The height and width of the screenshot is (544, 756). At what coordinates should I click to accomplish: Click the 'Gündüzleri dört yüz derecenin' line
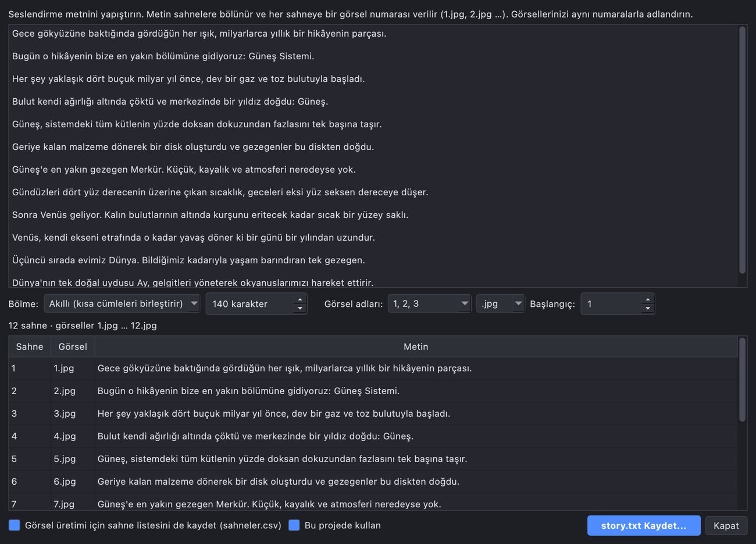220,192
